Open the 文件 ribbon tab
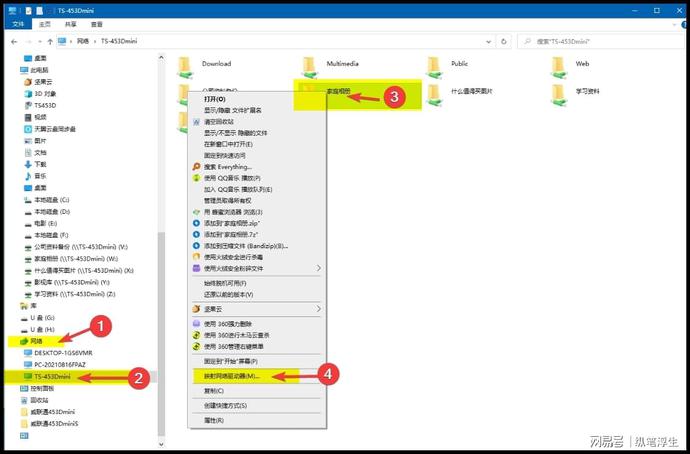The image size is (690, 454). [x=18, y=24]
